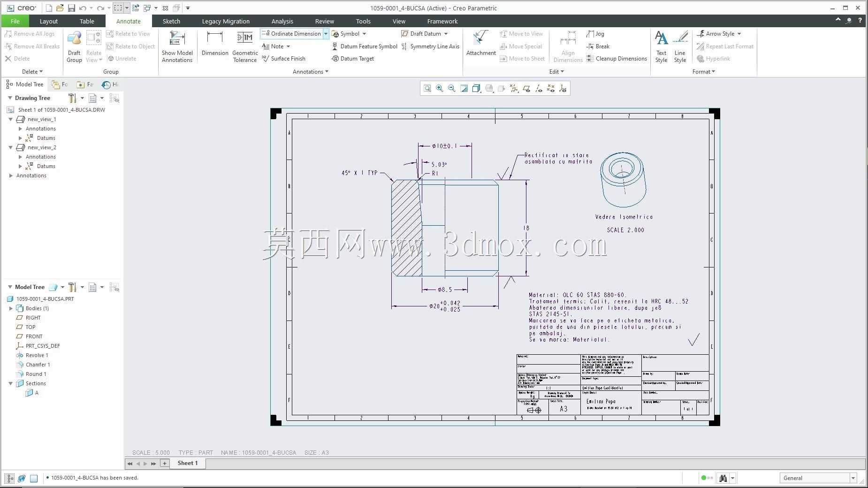Insert a Surface Finish symbol
Screen dimensions: 868x488
pos(284,59)
